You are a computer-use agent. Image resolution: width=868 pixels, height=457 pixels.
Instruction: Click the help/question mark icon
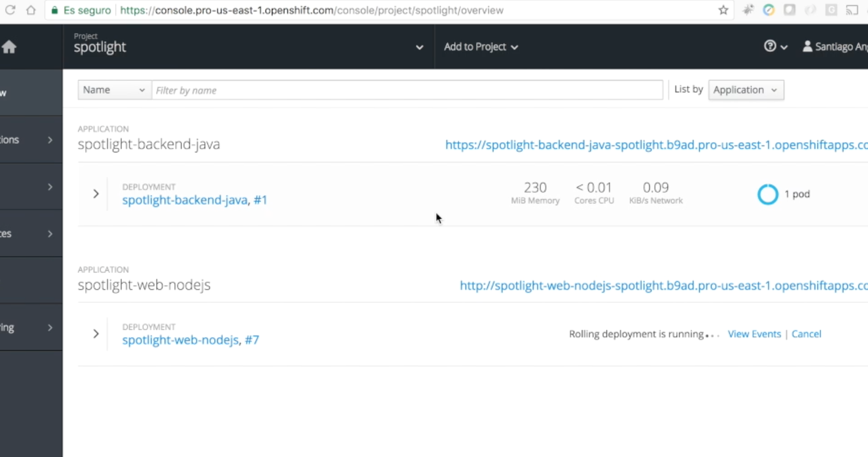[770, 46]
